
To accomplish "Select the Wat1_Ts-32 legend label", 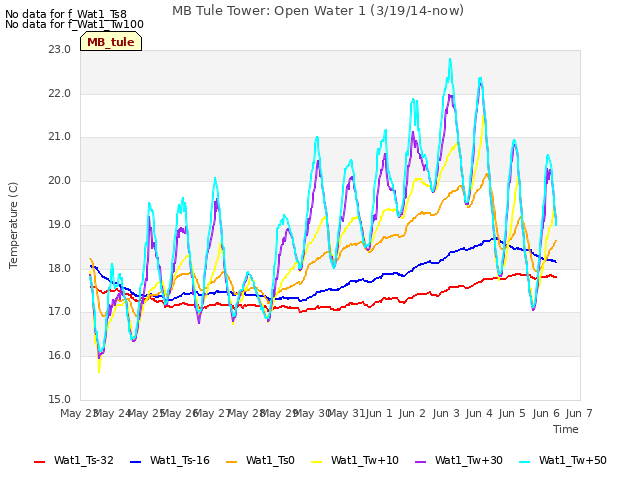I will 84,460.
